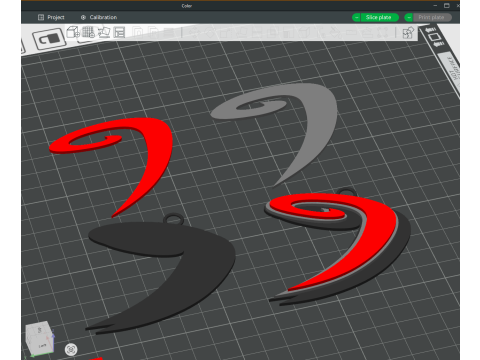This screenshot has height=360, width=480.
Task: Expand the Print plate dropdown arrow
Action: click(409, 17)
